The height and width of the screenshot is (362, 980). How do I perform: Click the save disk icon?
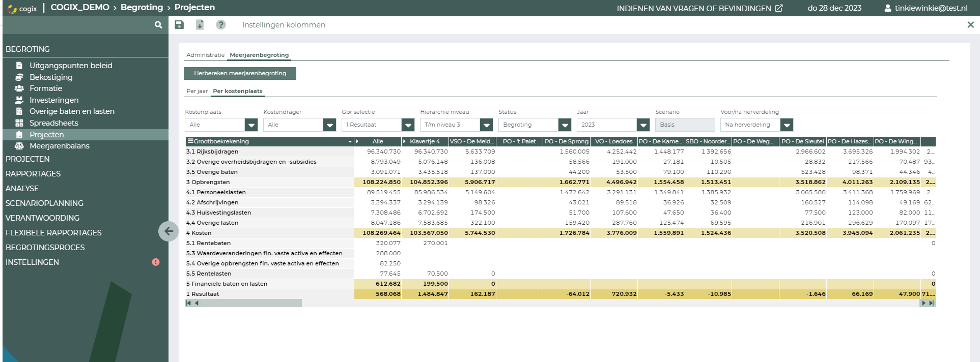click(x=179, y=24)
